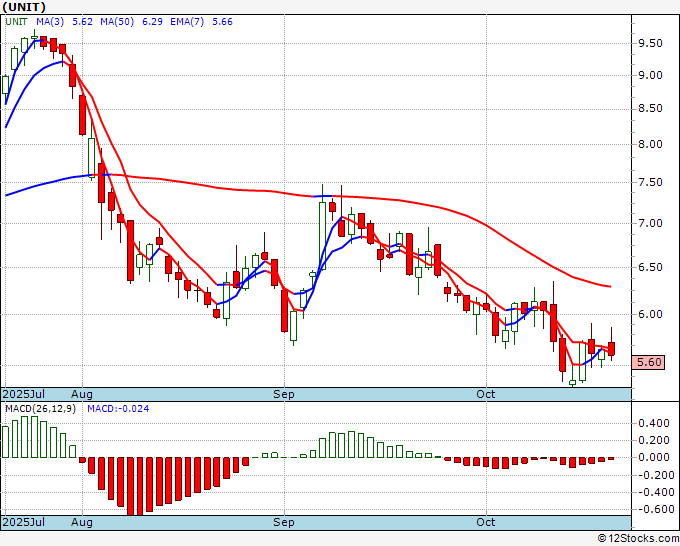Click the (UNIT) chart title
This screenshot has width=680, height=546.
pyautogui.click(x=24, y=7)
